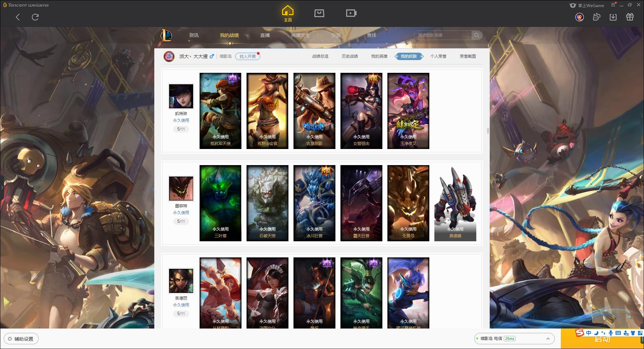Open the store bag icon in top bar
This screenshot has width=644, height=349.
coord(319,13)
